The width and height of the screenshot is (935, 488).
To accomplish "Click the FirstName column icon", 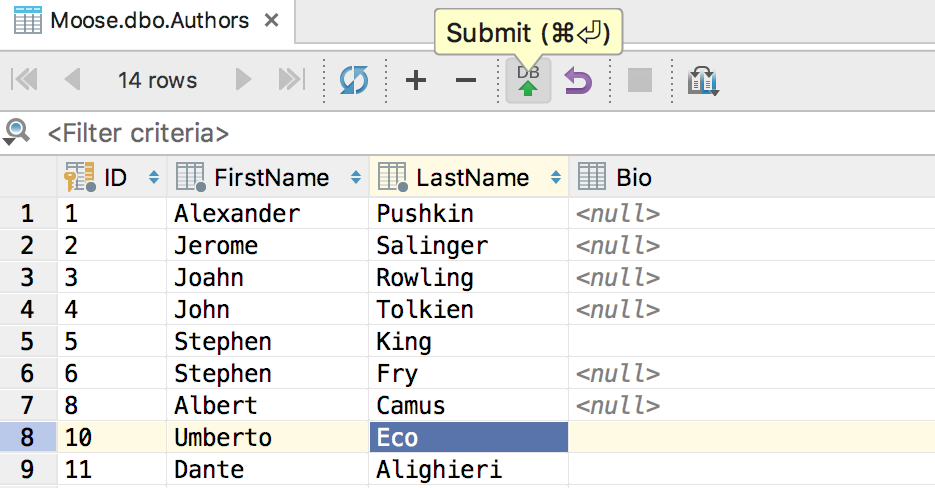I will pos(191,177).
